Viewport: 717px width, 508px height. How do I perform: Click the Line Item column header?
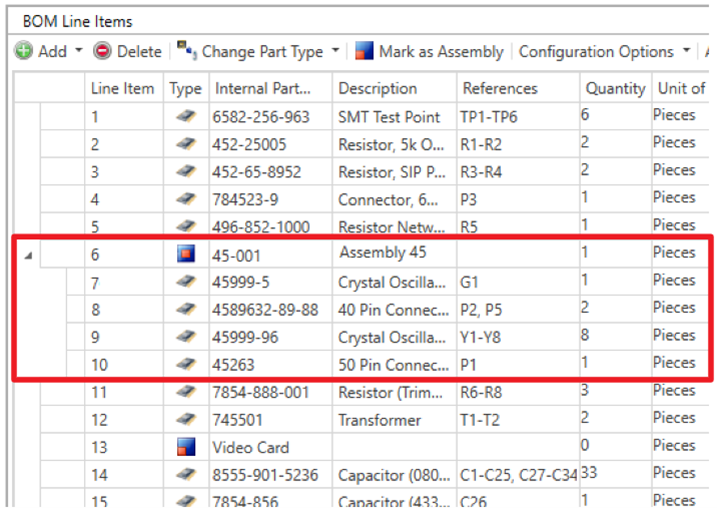pyautogui.click(x=123, y=88)
